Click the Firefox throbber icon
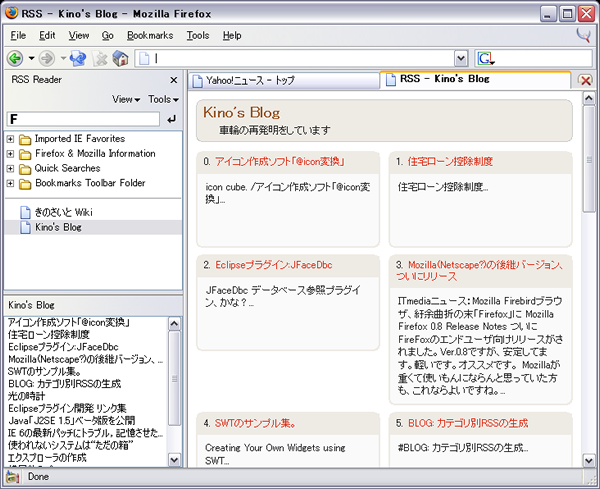Viewport: 600px width, 489px height. click(x=584, y=36)
